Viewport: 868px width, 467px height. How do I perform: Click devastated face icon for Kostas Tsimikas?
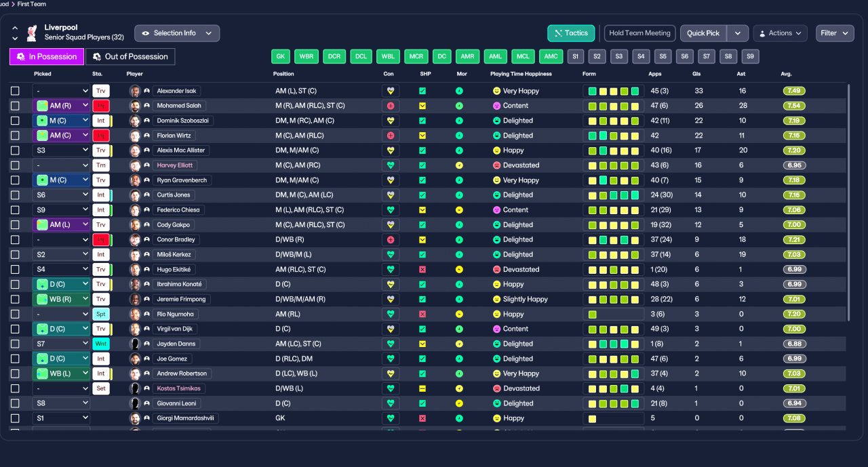[496, 389]
